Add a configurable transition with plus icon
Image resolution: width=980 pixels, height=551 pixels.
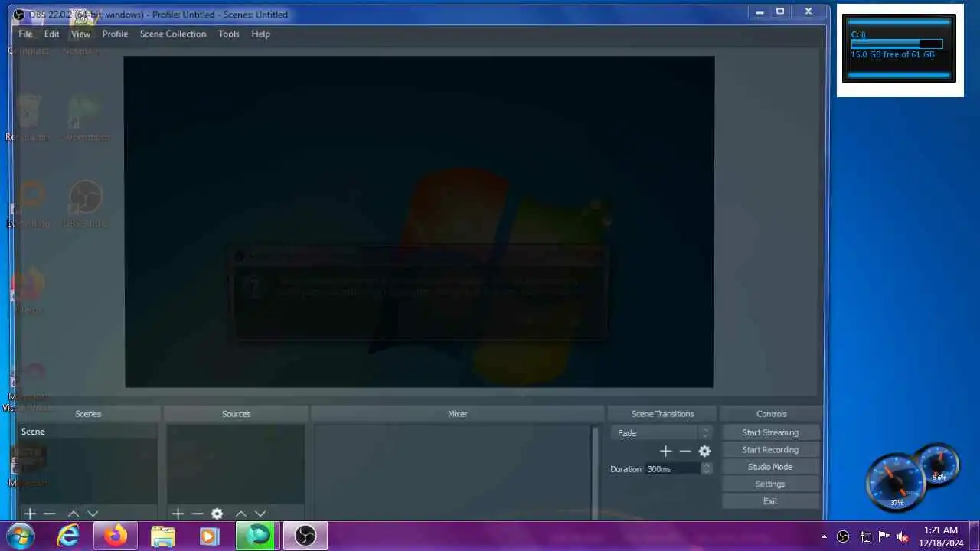click(665, 452)
